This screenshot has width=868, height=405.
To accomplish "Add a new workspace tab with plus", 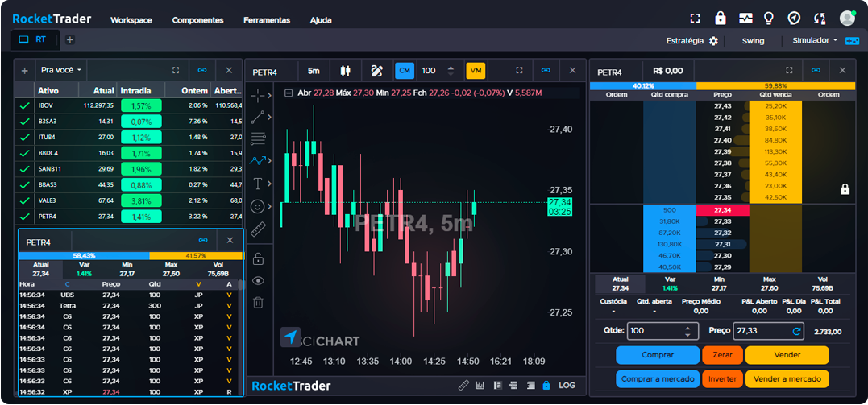I will (x=70, y=39).
